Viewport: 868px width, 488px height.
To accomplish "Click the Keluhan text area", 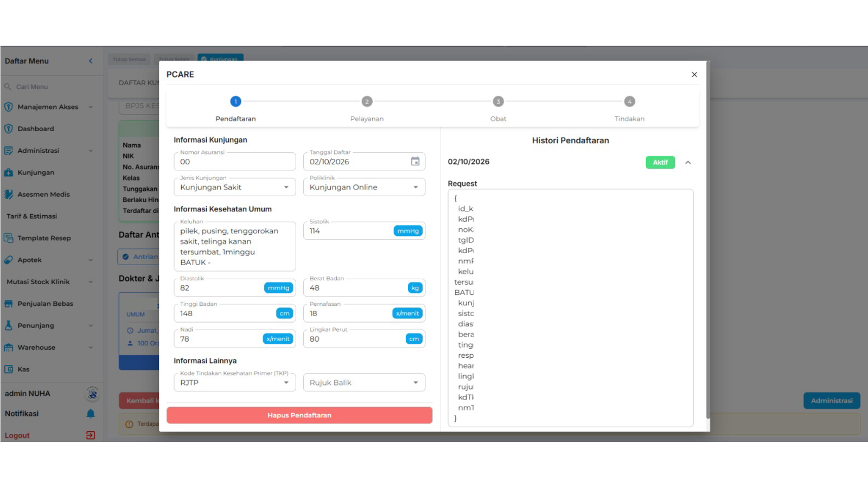I will point(235,247).
